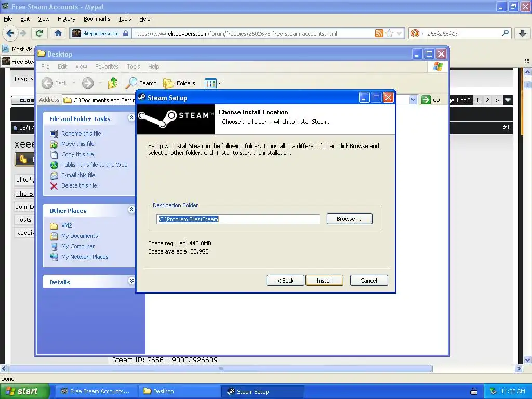Collapse the File and Folder Tasks panel
532x399 pixels.
pos(131,118)
